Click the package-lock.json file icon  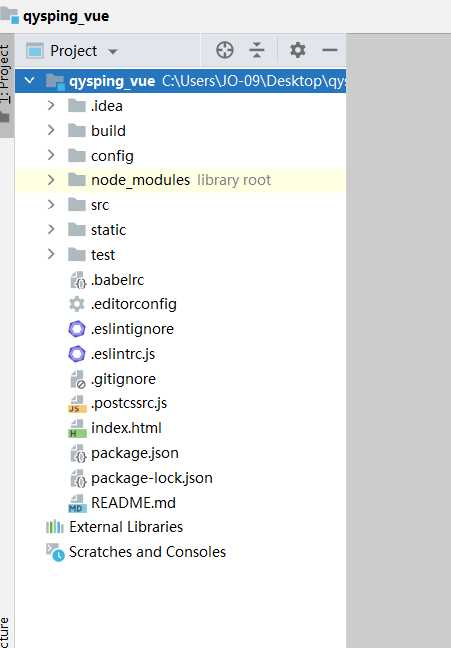78,478
